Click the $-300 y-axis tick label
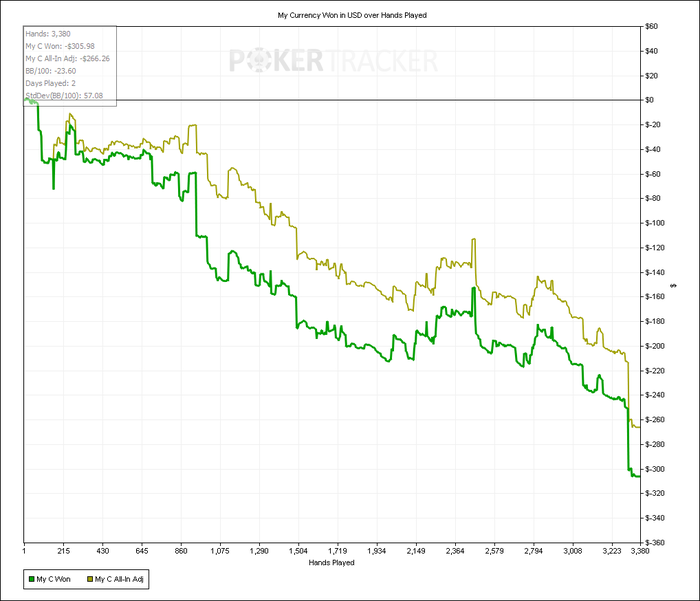The width and height of the screenshot is (700, 601). coord(655,469)
